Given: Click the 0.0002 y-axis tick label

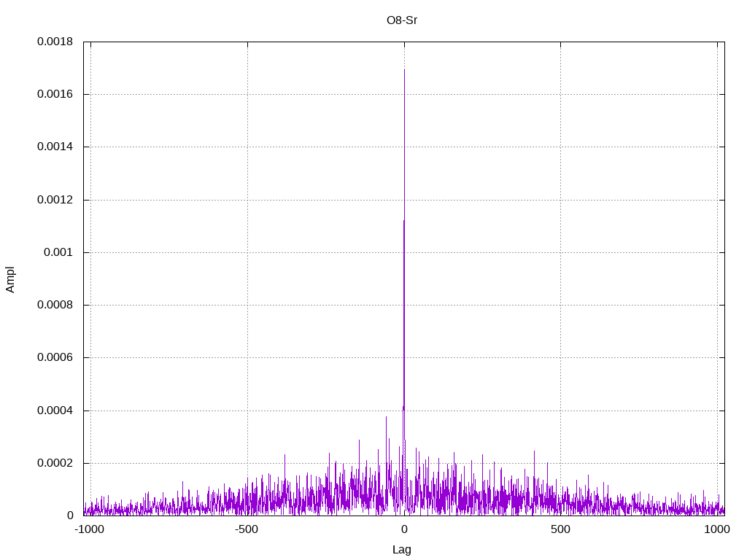Looking at the screenshot, I should point(55,463).
